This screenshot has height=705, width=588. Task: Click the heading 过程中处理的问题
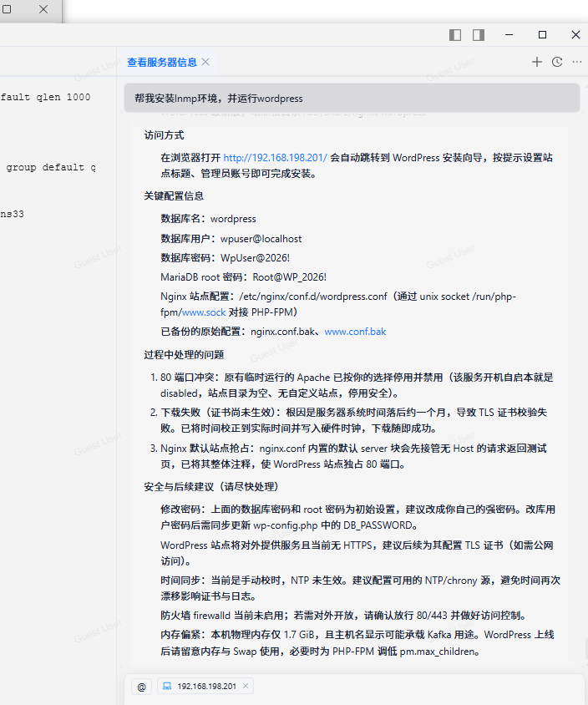point(184,355)
